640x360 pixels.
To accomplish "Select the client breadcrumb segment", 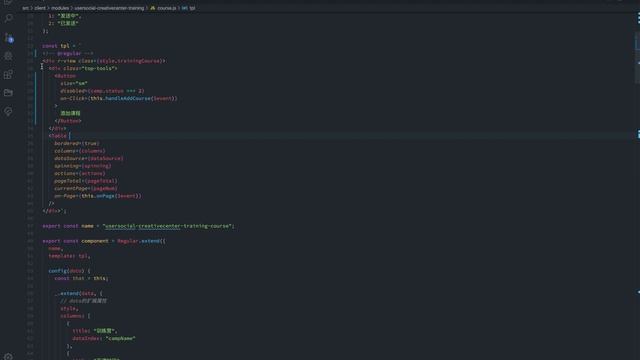I will coord(40,8).
